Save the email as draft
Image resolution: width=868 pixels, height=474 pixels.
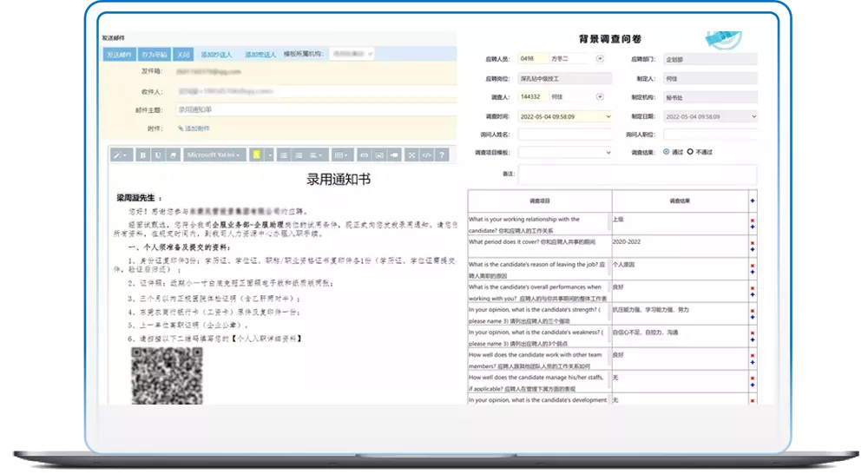pos(154,55)
